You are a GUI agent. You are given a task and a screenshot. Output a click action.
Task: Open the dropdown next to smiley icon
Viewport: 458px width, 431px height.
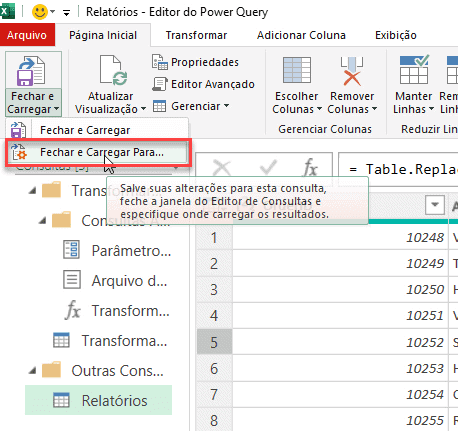click(53, 12)
